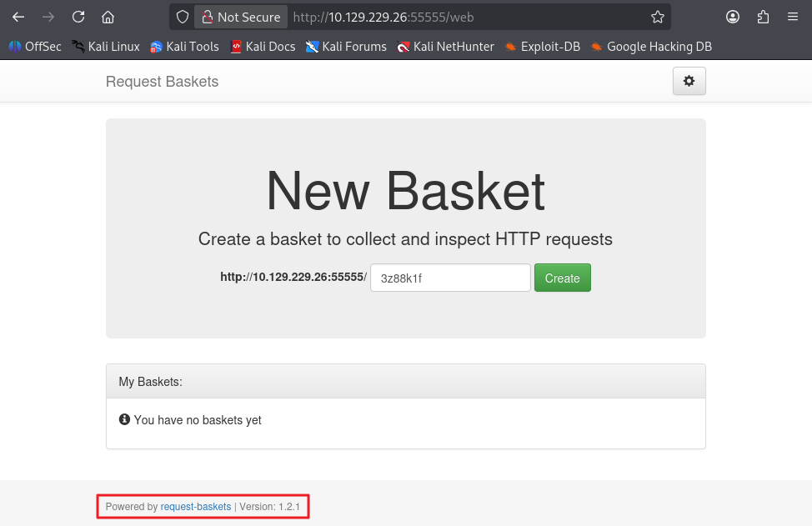This screenshot has height=526, width=812.
Task: Open the Exploit-DB bookmark
Action: point(542,47)
